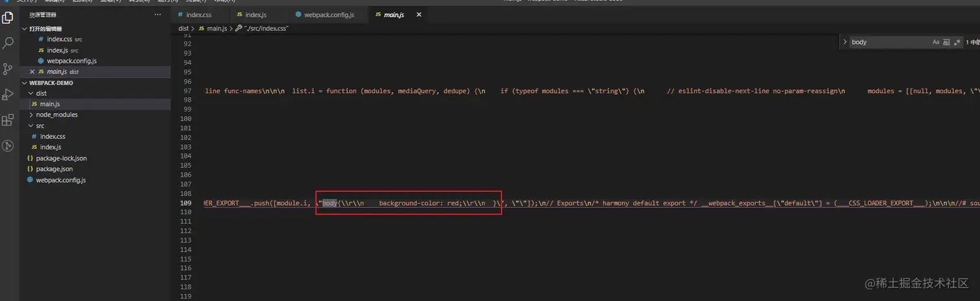Close the main.js entry in open editors
The image size is (980, 301).
pyautogui.click(x=32, y=72)
